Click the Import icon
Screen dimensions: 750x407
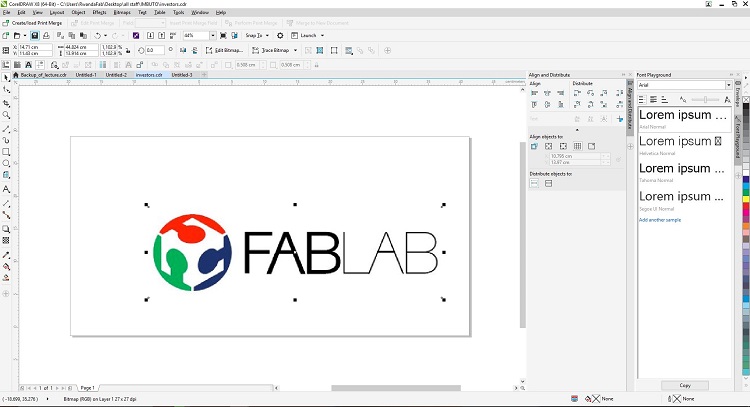coord(150,35)
